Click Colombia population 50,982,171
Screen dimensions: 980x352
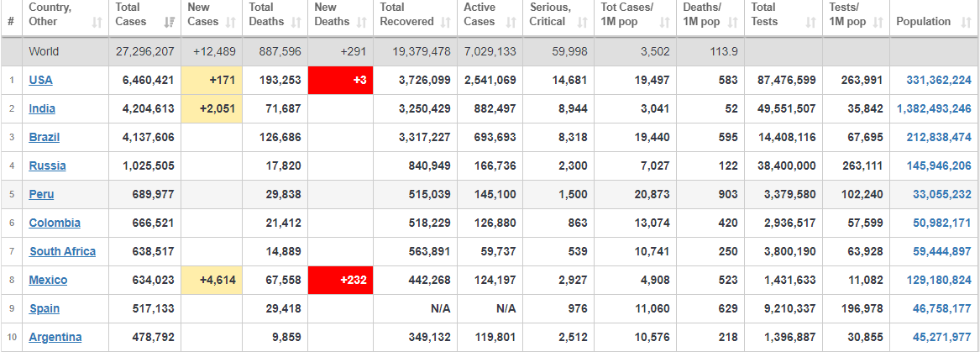point(942,223)
